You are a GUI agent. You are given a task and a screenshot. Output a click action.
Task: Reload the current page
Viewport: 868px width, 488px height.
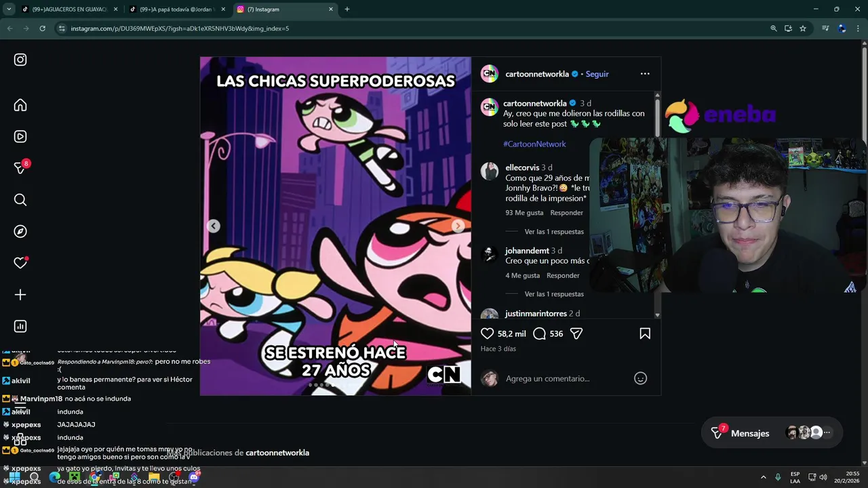click(42, 28)
